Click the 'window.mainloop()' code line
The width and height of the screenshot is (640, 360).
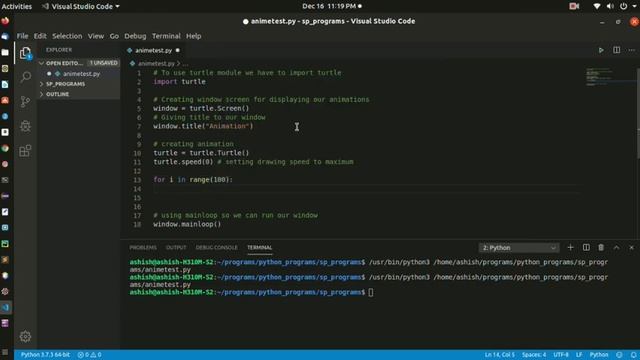coord(187,224)
